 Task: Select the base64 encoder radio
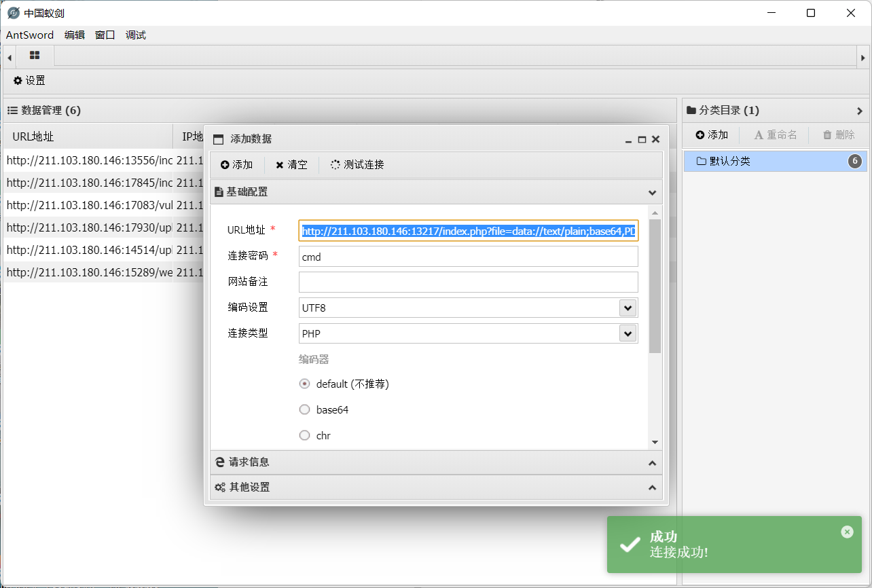[x=305, y=409]
